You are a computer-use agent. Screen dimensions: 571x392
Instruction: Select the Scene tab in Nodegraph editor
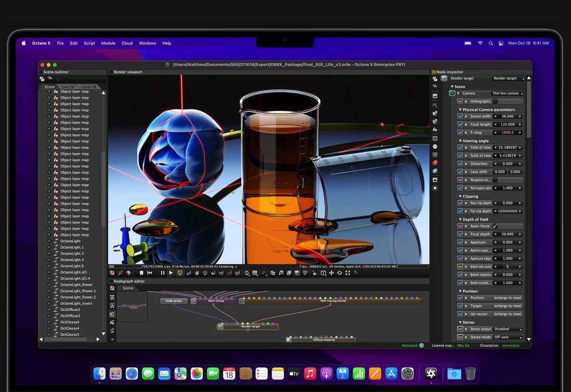click(128, 288)
